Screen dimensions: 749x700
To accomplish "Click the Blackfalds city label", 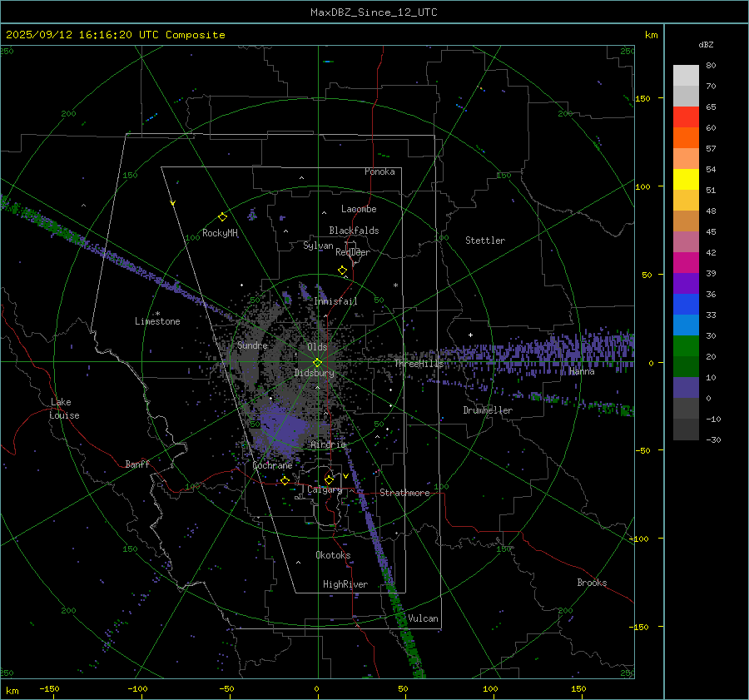I will 354,231.
